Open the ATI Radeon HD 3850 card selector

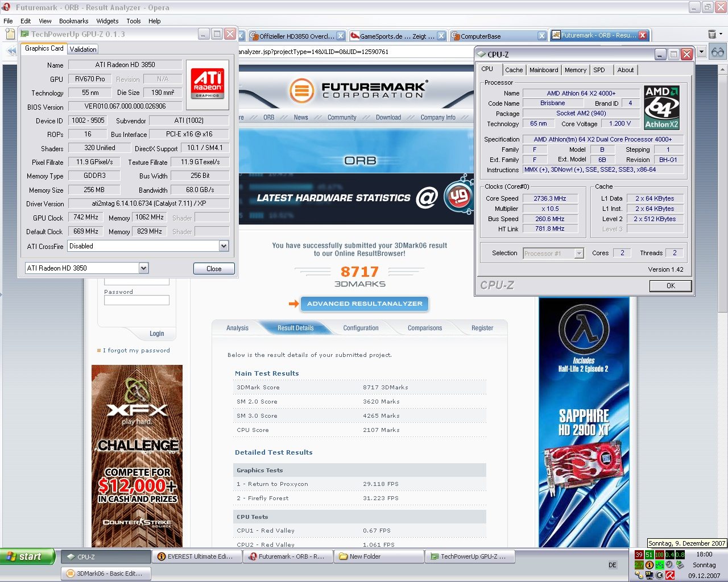click(x=143, y=268)
